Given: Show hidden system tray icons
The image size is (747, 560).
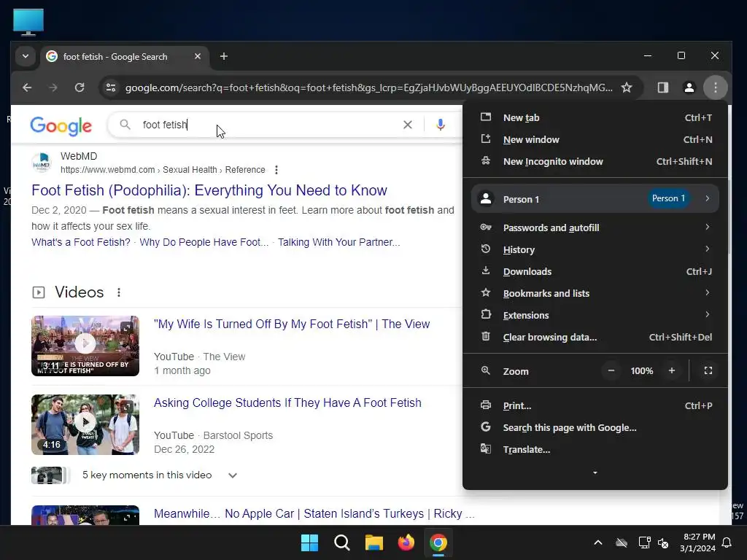Looking at the screenshot, I should [598, 542].
